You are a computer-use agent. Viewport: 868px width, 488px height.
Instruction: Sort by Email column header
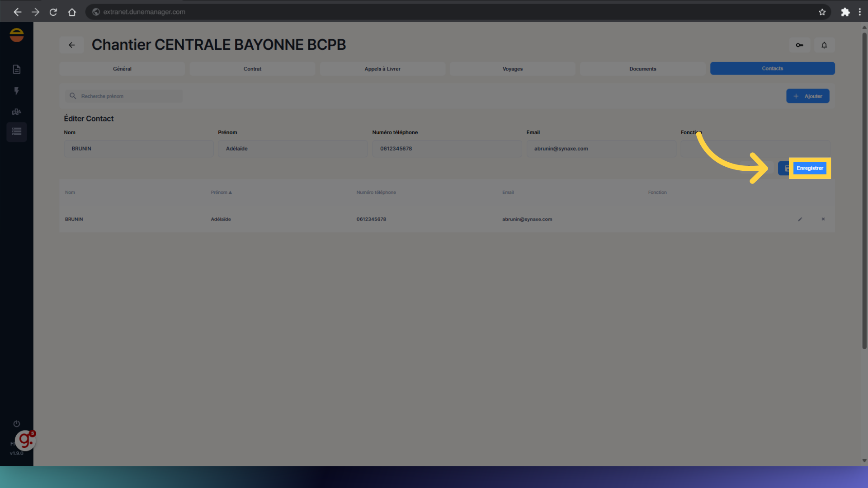508,192
